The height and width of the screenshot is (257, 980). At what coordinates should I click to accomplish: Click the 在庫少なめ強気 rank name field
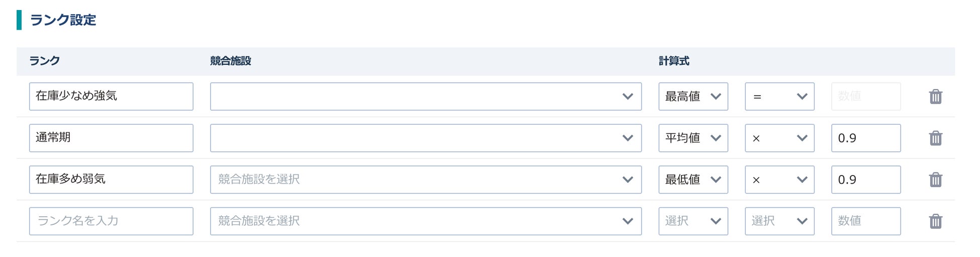coord(111,97)
